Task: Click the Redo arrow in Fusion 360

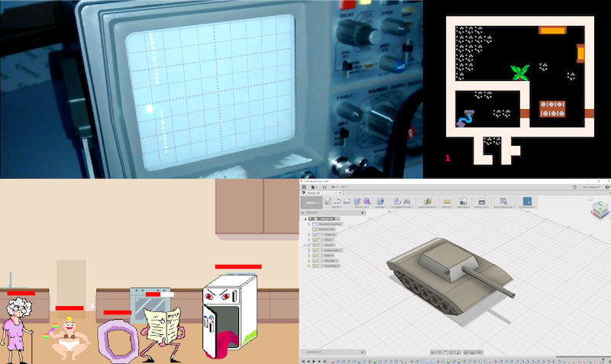Action: pyautogui.click(x=343, y=187)
